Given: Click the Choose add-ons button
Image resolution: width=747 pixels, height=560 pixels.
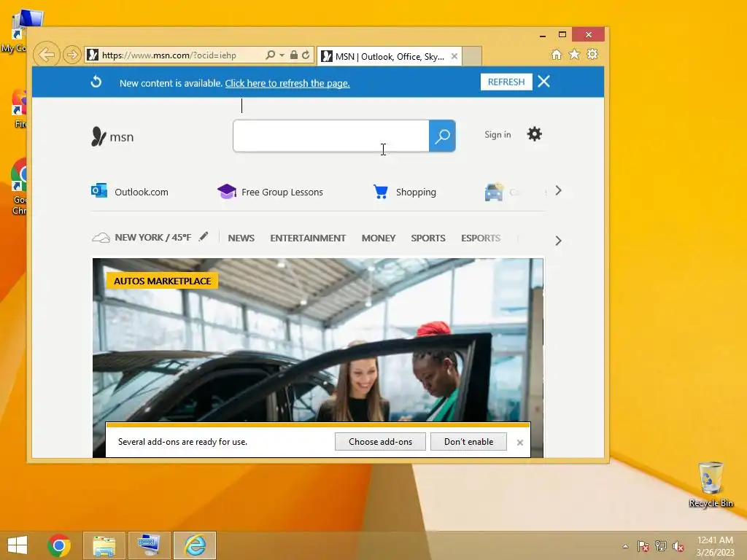Looking at the screenshot, I should pyautogui.click(x=380, y=442).
